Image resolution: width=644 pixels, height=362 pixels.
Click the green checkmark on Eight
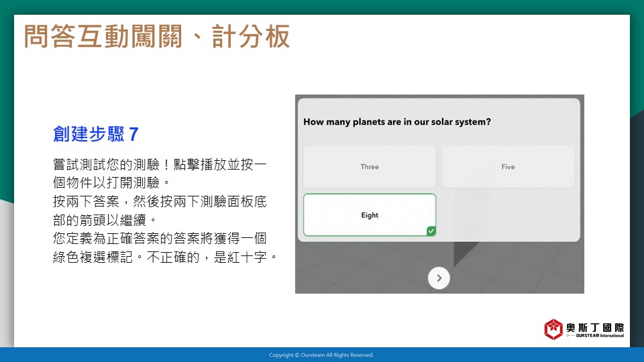[431, 231]
